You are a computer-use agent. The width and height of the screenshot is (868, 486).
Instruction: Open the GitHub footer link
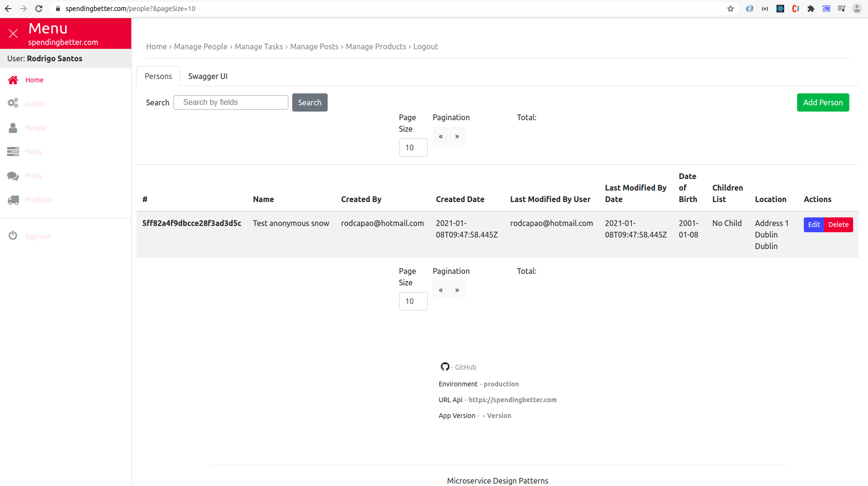tap(466, 367)
